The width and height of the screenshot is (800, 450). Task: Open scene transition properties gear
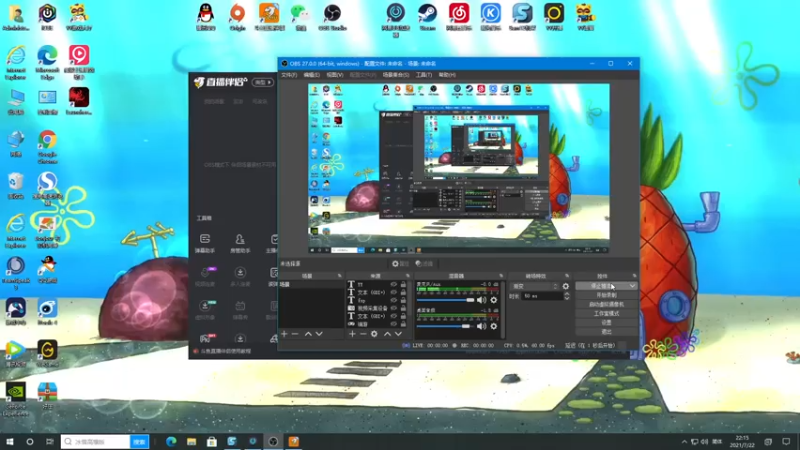[565, 286]
